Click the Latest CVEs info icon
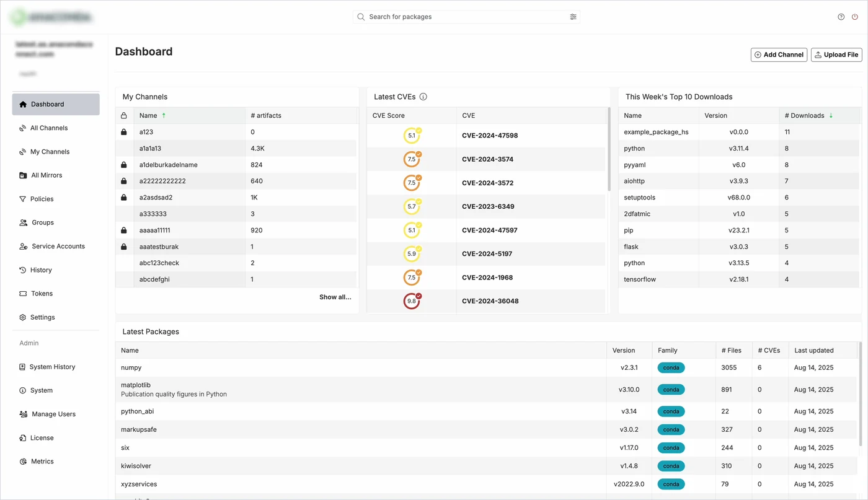 423,97
